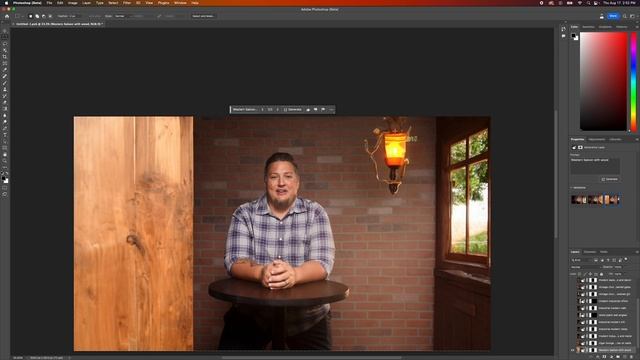This screenshot has height=360, width=640.
Task: Click the delete layer trash icon
Action: [x=631, y=356]
